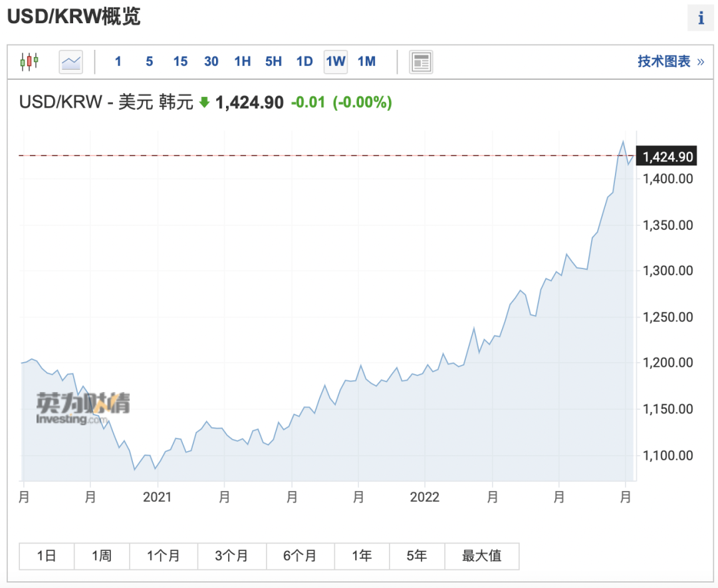This screenshot has width=718, height=588.
Task: Choose the 1H interval
Action: point(242,61)
